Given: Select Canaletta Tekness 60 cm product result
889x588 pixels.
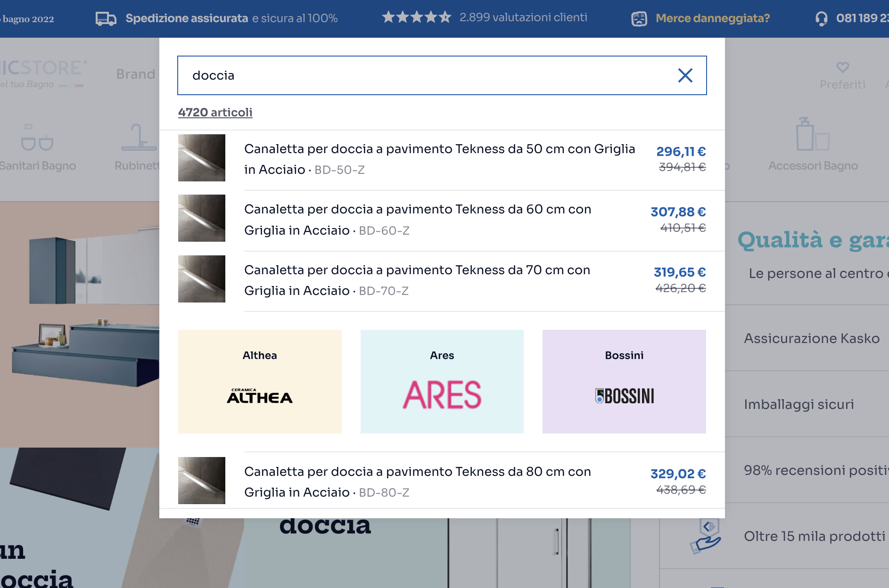Looking at the screenshot, I should click(417, 220).
